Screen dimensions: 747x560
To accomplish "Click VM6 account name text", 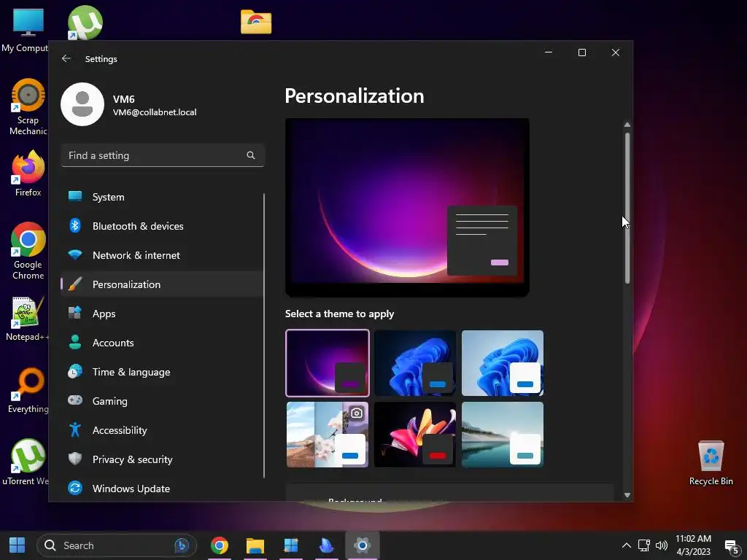I will click(x=124, y=99).
